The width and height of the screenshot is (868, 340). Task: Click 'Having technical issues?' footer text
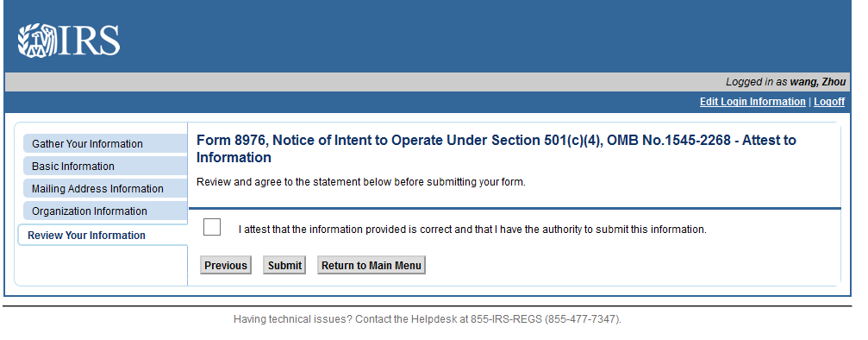pos(292,319)
